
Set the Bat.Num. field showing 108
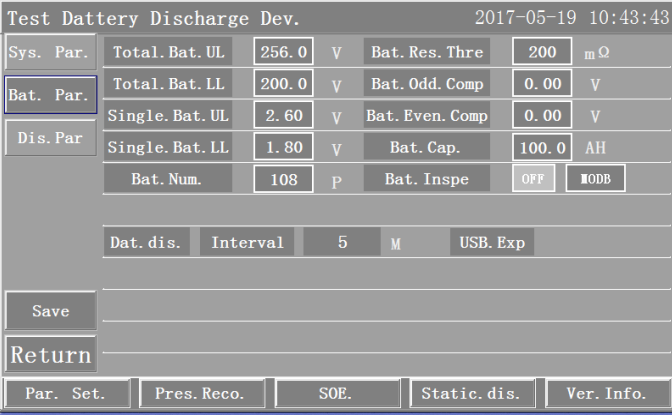[283, 179]
